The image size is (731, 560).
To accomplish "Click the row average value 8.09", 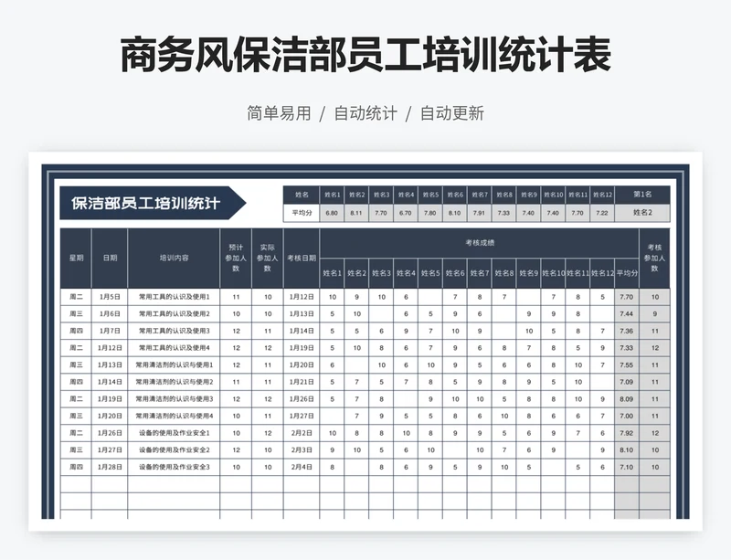I will point(627,399).
